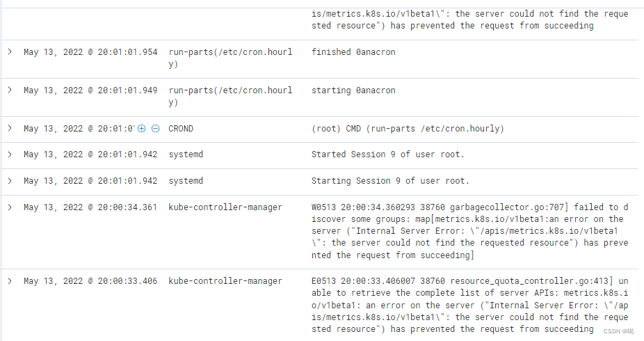
Task: Expand the 20:00:34.361 garbagecollector log entry
Action: click(x=10, y=207)
